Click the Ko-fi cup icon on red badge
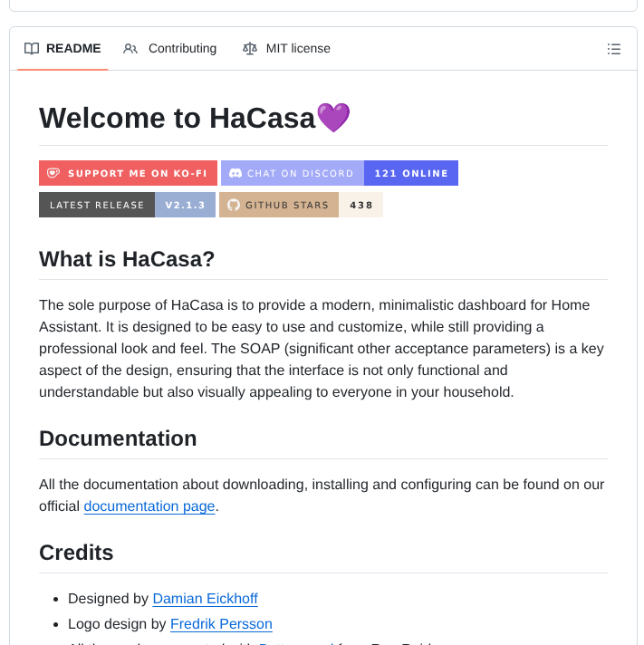 coord(53,173)
